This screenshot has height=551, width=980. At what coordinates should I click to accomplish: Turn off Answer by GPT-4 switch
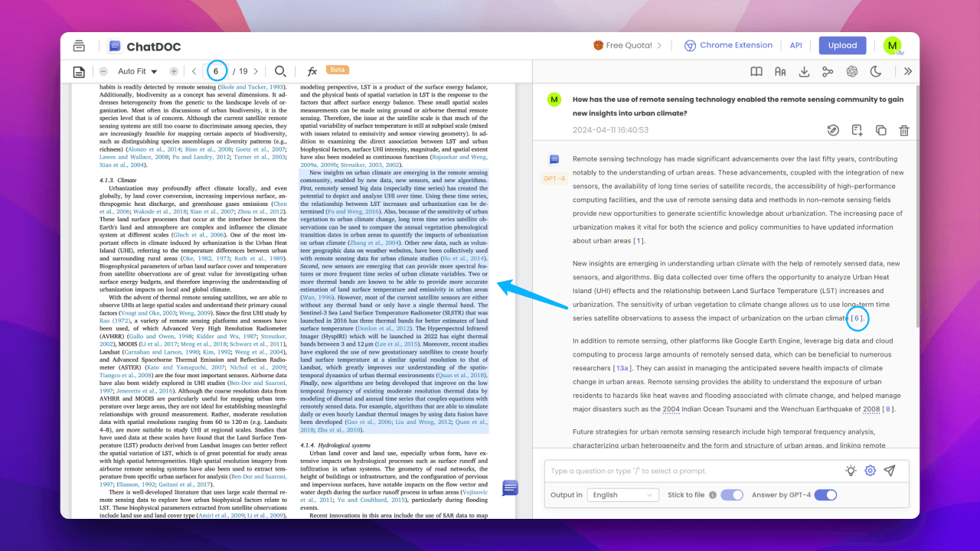(825, 495)
